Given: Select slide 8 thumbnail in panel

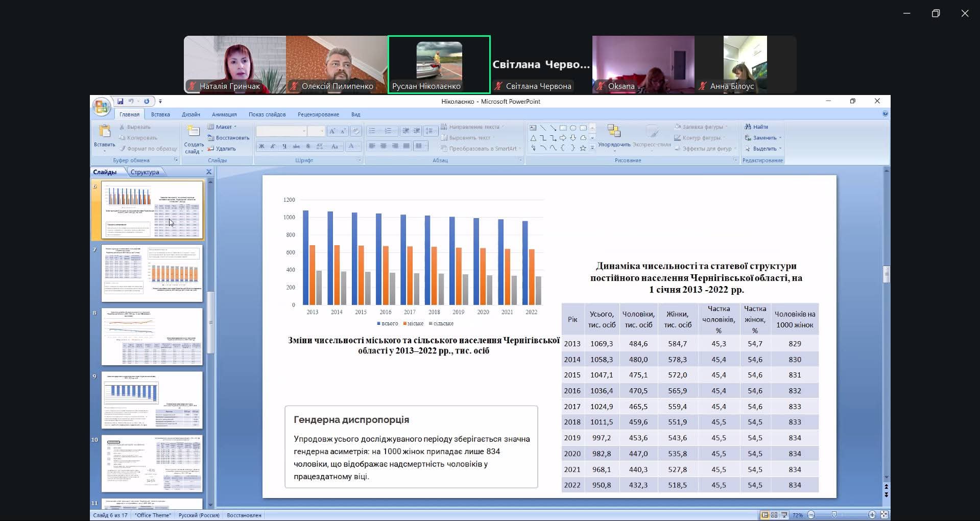Looking at the screenshot, I should [x=152, y=337].
